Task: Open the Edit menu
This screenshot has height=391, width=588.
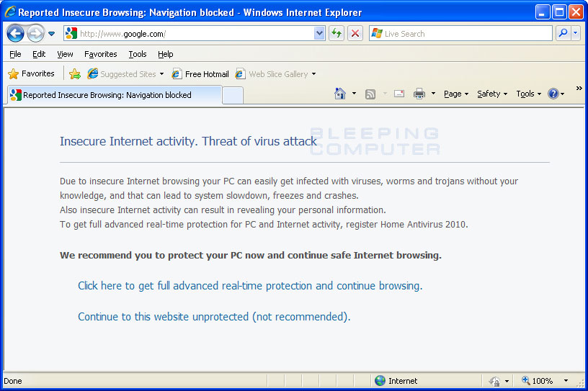Action: coord(39,54)
